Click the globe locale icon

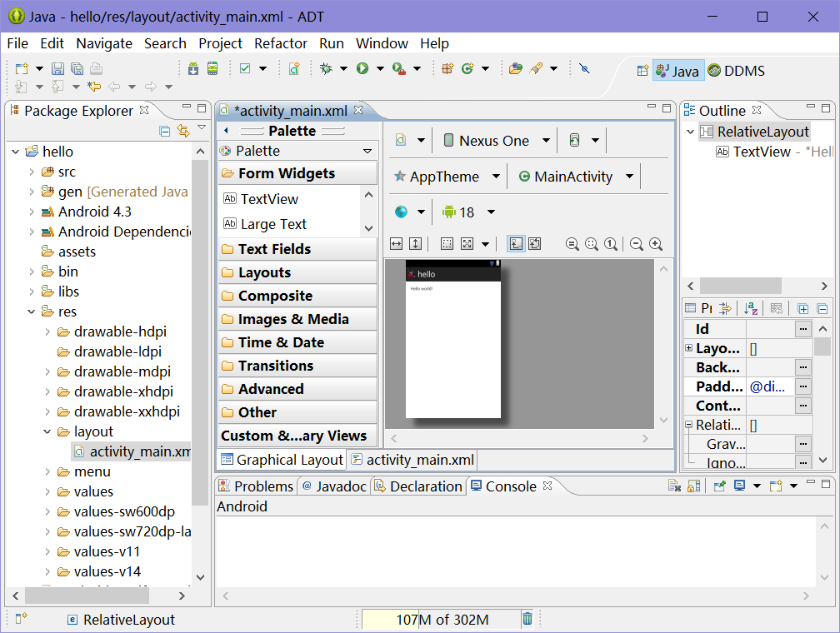point(401,212)
